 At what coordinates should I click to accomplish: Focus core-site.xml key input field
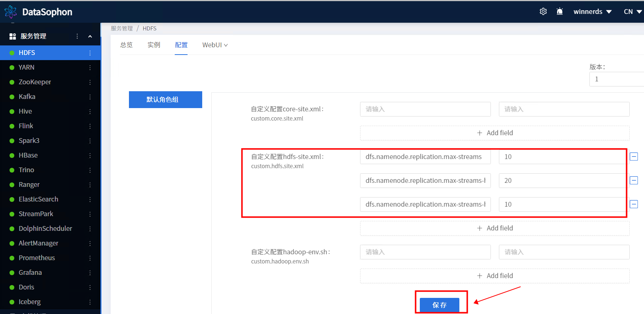pos(425,109)
